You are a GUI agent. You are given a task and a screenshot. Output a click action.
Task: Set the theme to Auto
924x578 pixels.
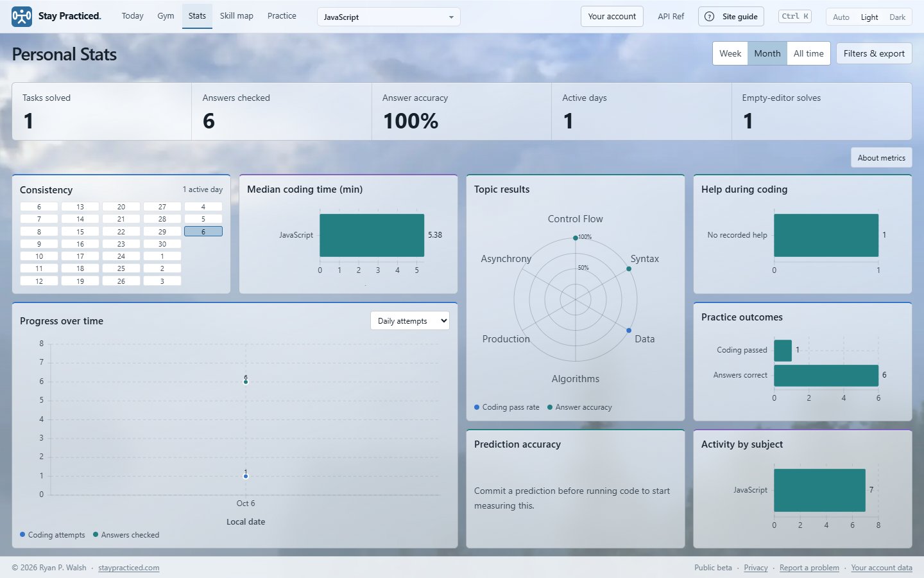point(841,17)
